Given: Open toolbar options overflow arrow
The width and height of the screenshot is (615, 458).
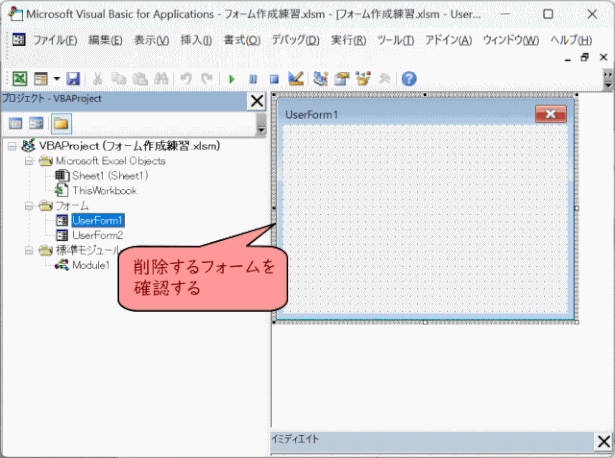Looking at the screenshot, I should point(608,80).
